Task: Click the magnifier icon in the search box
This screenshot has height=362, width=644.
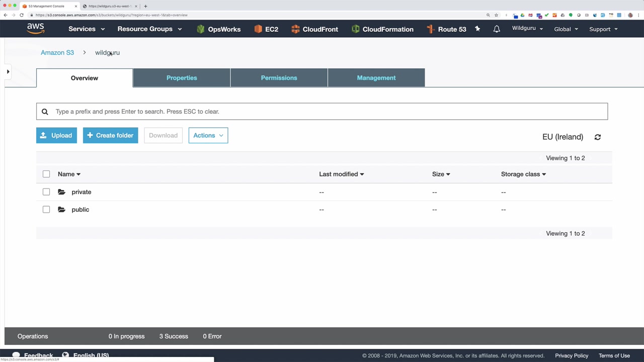Action: [45, 112]
